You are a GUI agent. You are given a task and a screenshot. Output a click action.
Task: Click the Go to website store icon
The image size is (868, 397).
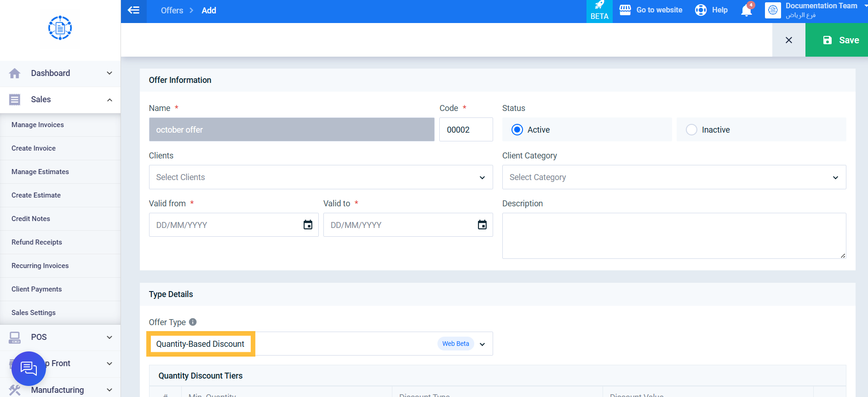point(625,10)
